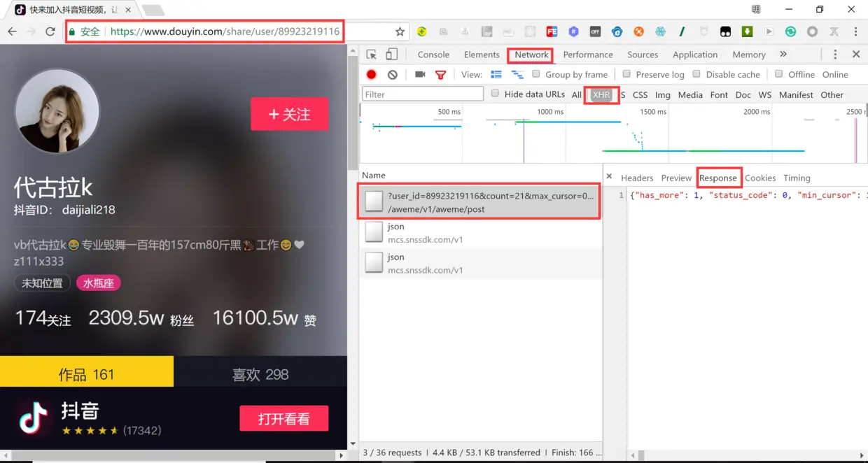868x463 pixels.
Task: Click the capture screenshots camera icon
Action: (420, 74)
